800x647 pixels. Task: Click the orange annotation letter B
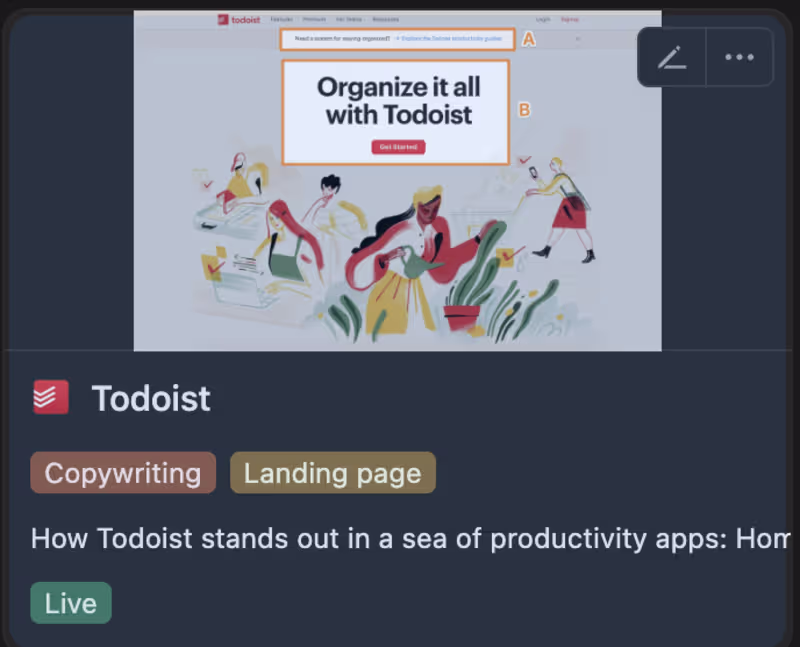coord(524,110)
